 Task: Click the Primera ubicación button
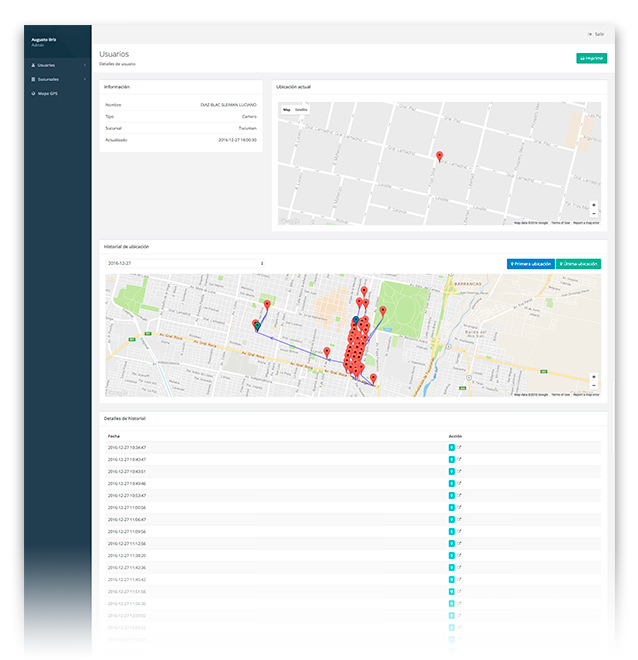click(x=530, y=264)
